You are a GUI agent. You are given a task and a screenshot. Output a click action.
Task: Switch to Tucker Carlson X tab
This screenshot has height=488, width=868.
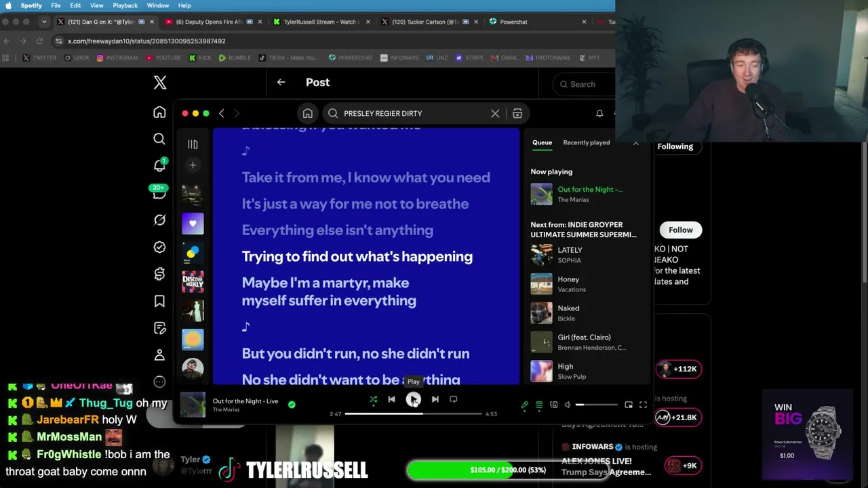click(429, 22)
